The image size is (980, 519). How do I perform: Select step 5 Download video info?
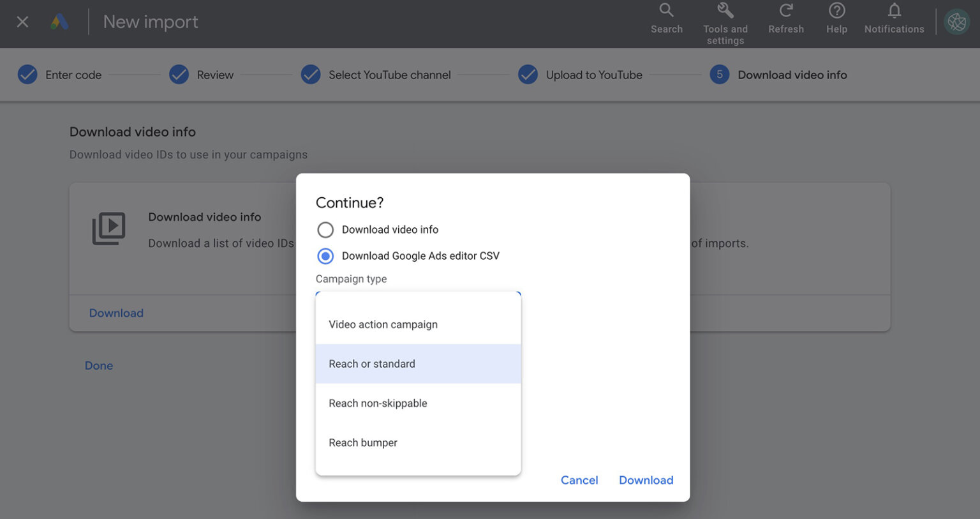778,75
